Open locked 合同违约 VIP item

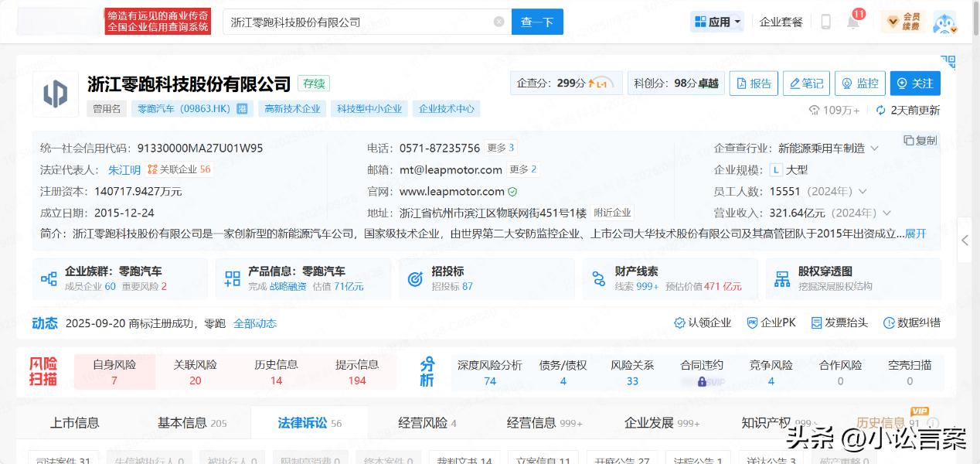(702, 372)
